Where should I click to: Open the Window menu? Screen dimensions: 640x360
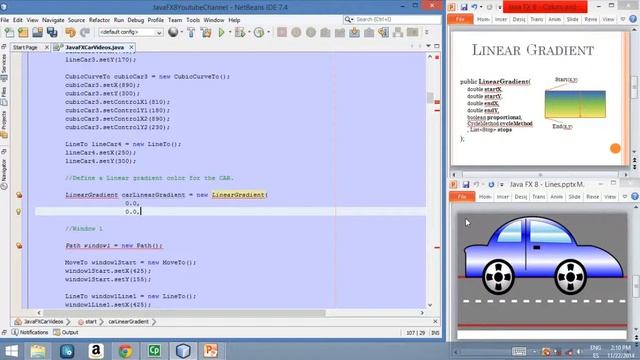point(213,20)
